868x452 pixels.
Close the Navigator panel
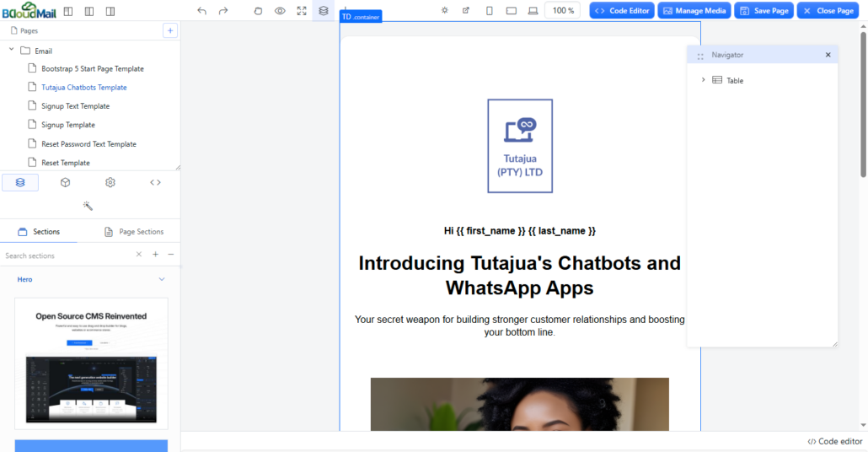click(828, 55)
